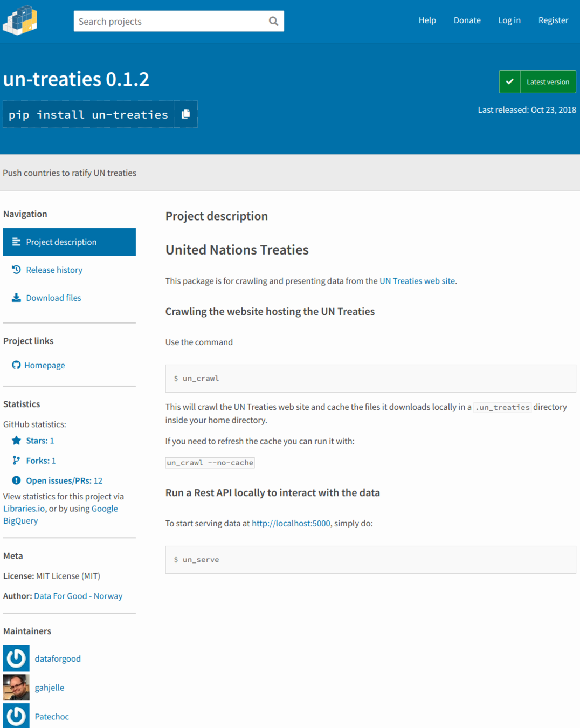The image size is (580, 728).
Task: Click License: MIT License (MIT) text
Action: point(52,576)
